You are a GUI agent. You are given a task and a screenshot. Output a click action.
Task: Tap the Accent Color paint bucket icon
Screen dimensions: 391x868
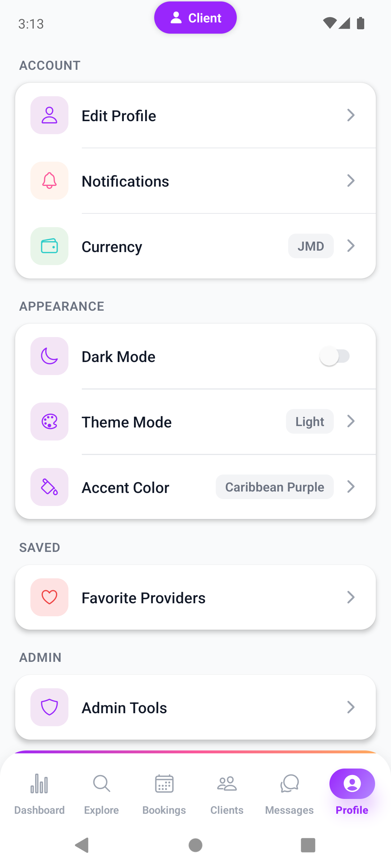pyautogui.click(x=49, y=487)
